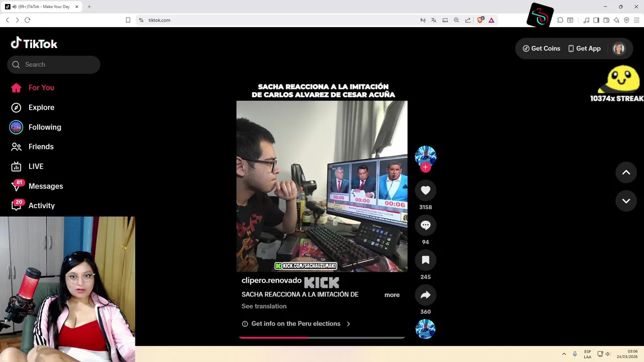Open the Brave Rewards triangle icon
The height and width of the screenshot is (362, 644).
coord(491,20)
